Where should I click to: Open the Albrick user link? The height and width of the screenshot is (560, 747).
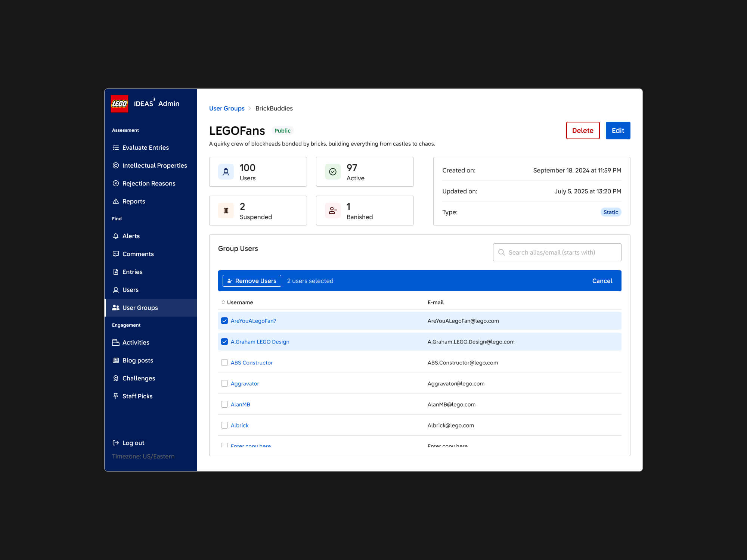click(239, 425)
